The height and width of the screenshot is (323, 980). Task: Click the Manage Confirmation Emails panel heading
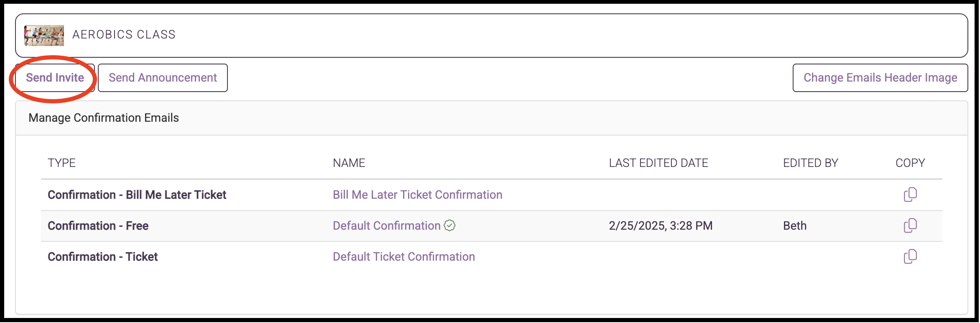(104, 118)
